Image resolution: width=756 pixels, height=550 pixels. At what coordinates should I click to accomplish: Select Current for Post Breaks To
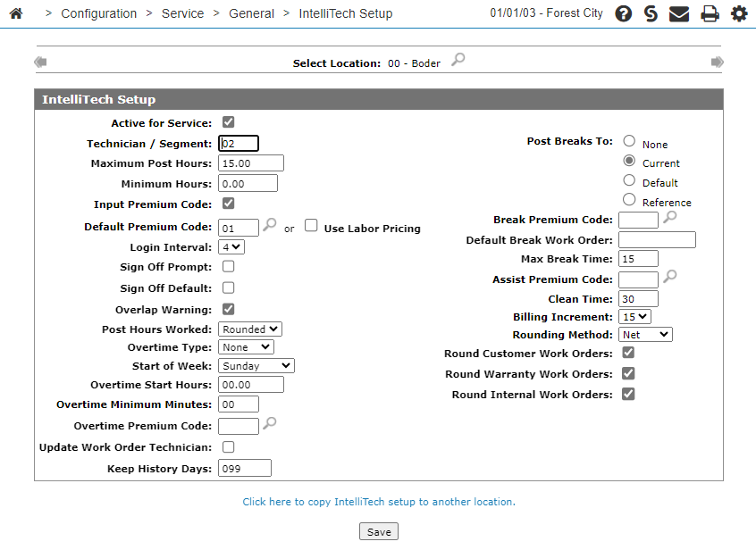629,160
